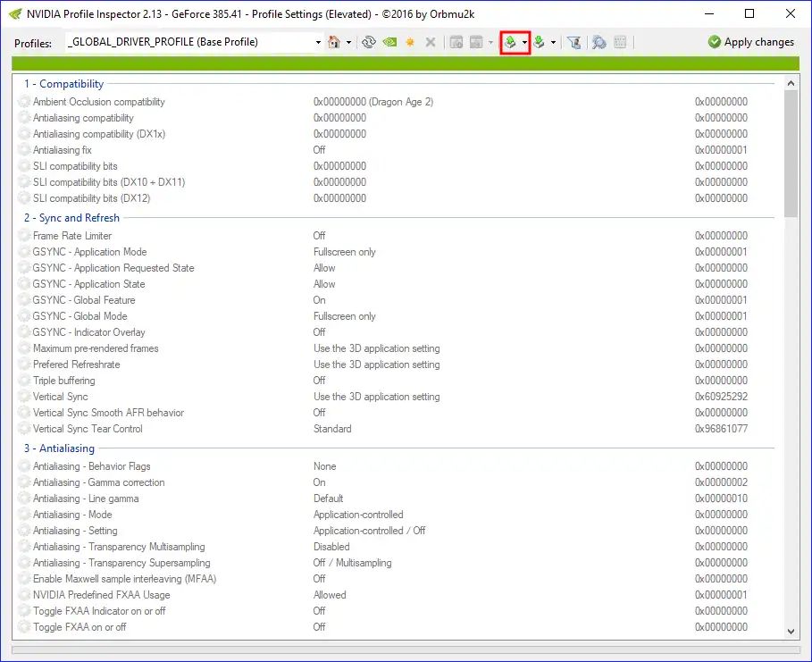Viewport: 812px width, 662px height.
Task: Click the Vertical Sync value 0x60925292
Action: (721, 396)
